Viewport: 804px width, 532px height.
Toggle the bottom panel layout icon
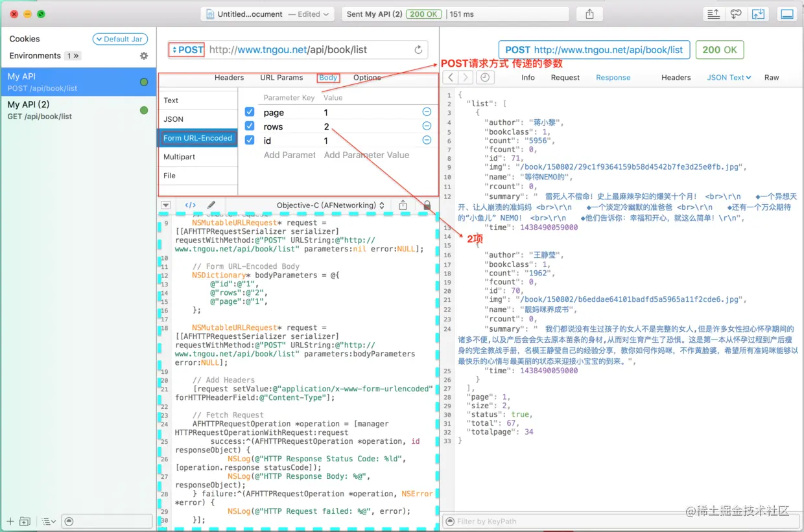787,14
